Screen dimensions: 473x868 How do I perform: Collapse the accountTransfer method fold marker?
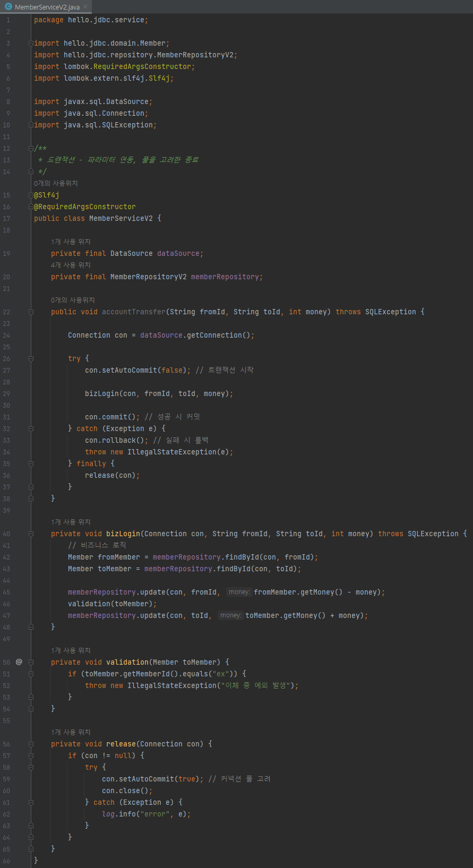point(31,312)
